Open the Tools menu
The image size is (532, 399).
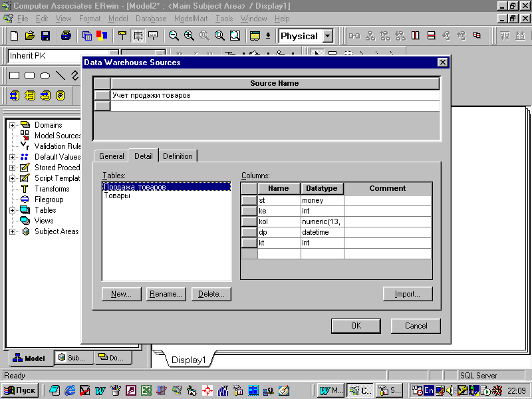pos(224,19)
